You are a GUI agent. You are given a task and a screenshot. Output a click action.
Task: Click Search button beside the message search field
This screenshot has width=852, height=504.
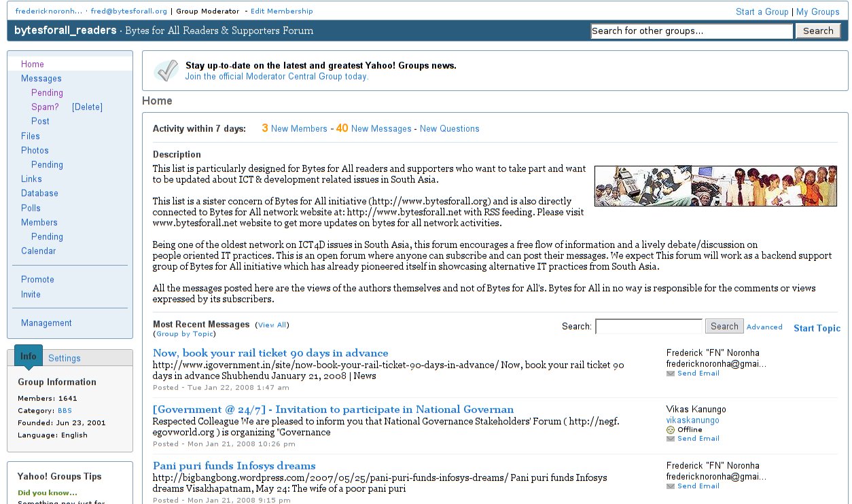[724, 327]
